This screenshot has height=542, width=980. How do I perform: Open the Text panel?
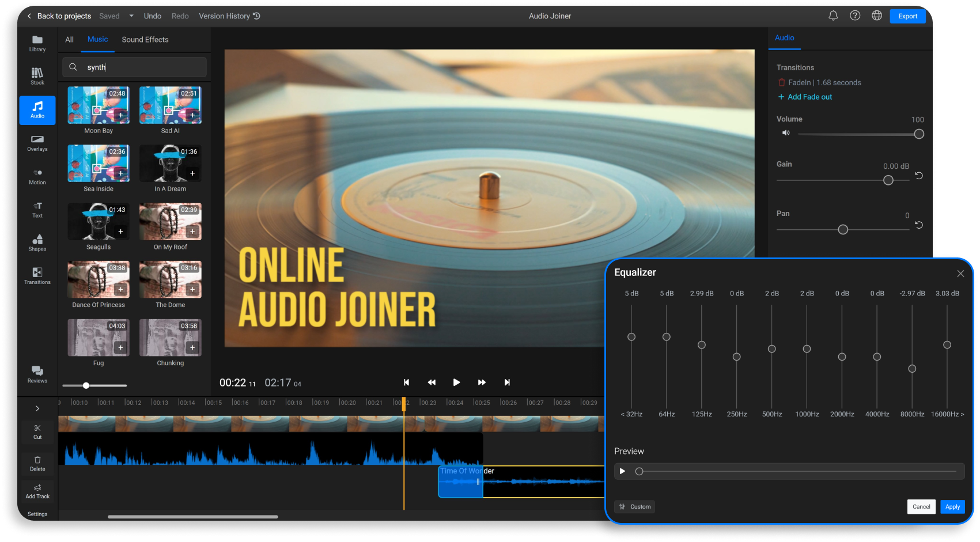pyautogui.click(x=37, y=209)
